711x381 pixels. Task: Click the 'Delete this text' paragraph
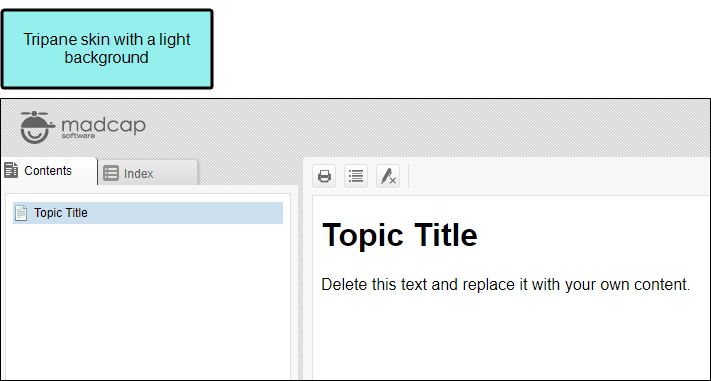(506, 285)
